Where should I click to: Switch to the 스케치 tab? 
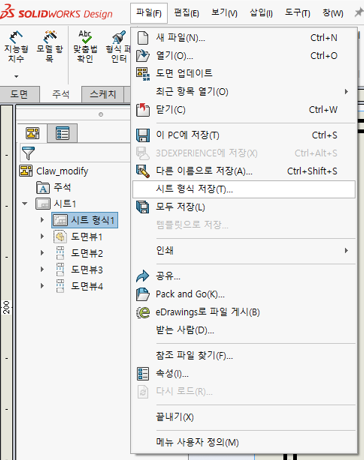(x=103, y=94)
